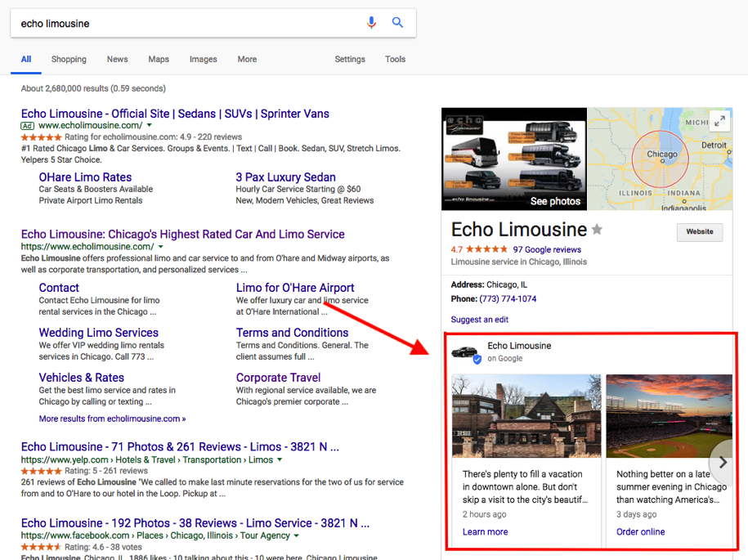
Task: Expand the map to fullscreen
Action: (x=719, y=119)
